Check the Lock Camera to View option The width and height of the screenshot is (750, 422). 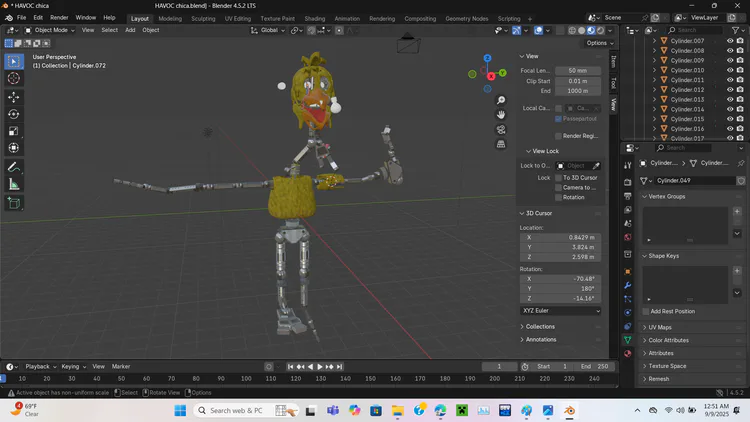pyautogui.click(x=558, y=188)
